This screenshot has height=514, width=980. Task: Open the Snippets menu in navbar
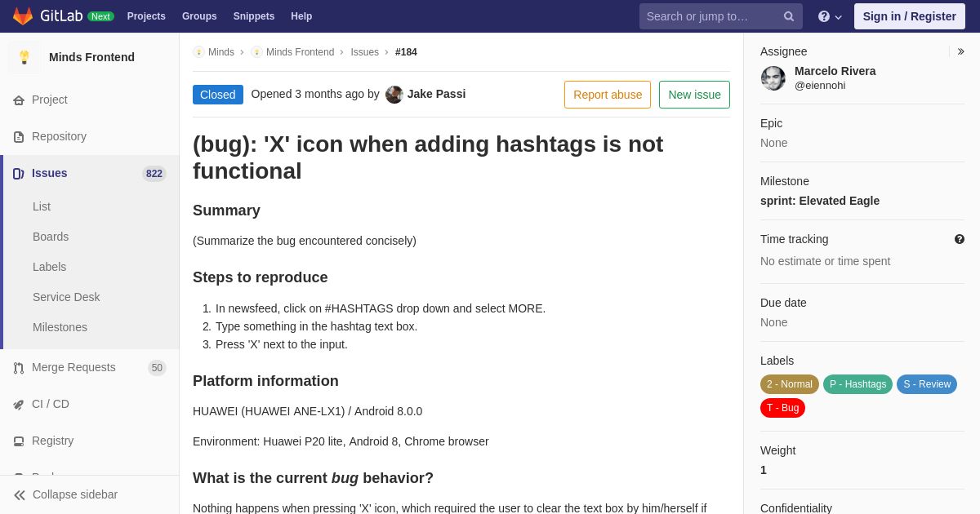[x=254, y=16]
